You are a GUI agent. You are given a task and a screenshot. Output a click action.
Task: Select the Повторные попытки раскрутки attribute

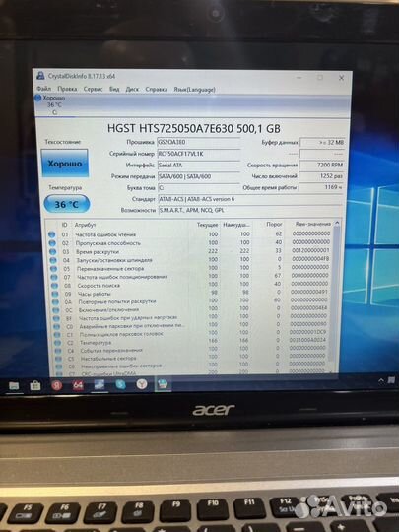[117, 302]
